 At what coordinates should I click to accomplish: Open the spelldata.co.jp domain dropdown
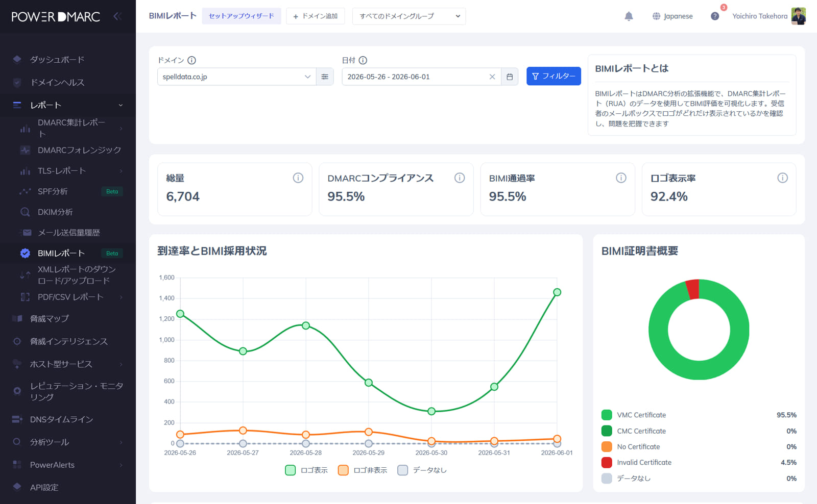point(236,77)
